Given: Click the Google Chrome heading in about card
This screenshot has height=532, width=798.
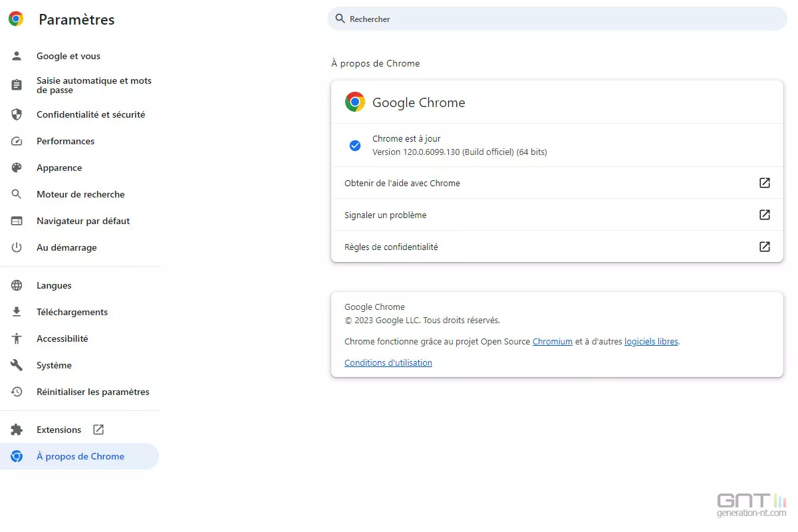Looking at the screenshot, I should [419, 102].
